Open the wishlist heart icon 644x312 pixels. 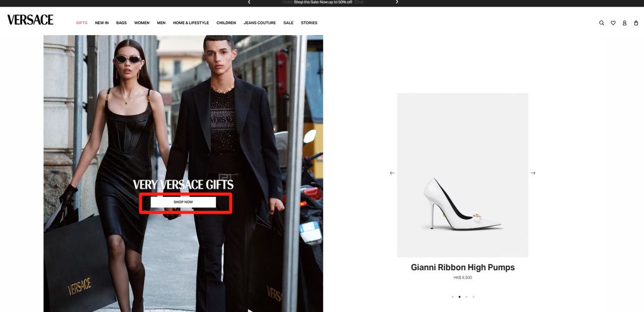tap(613, 23)
